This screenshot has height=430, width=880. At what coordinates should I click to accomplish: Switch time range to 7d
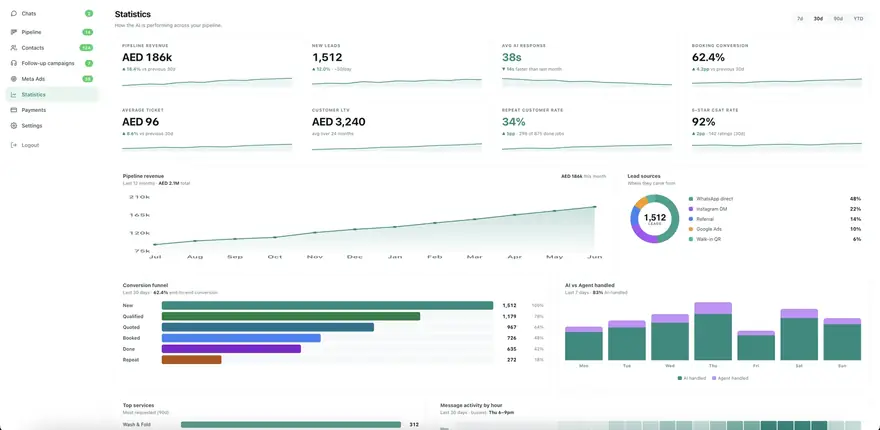click(x=800, y=19)
